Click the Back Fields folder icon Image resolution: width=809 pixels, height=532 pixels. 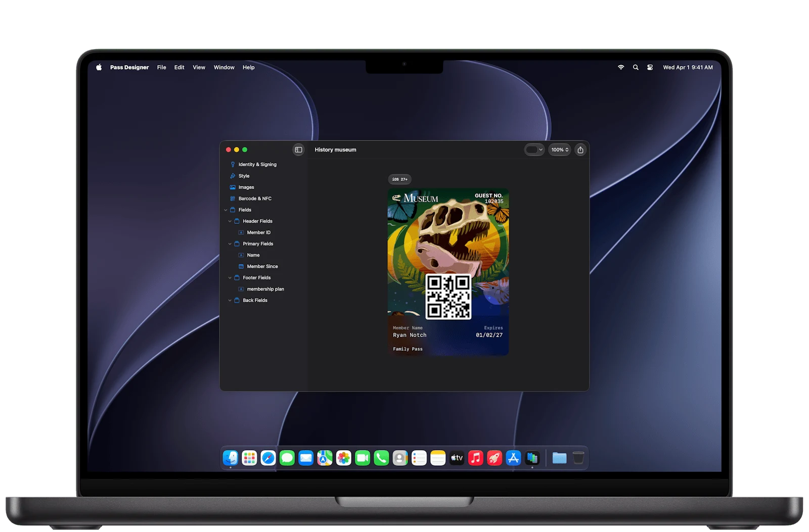click(237, 300)
